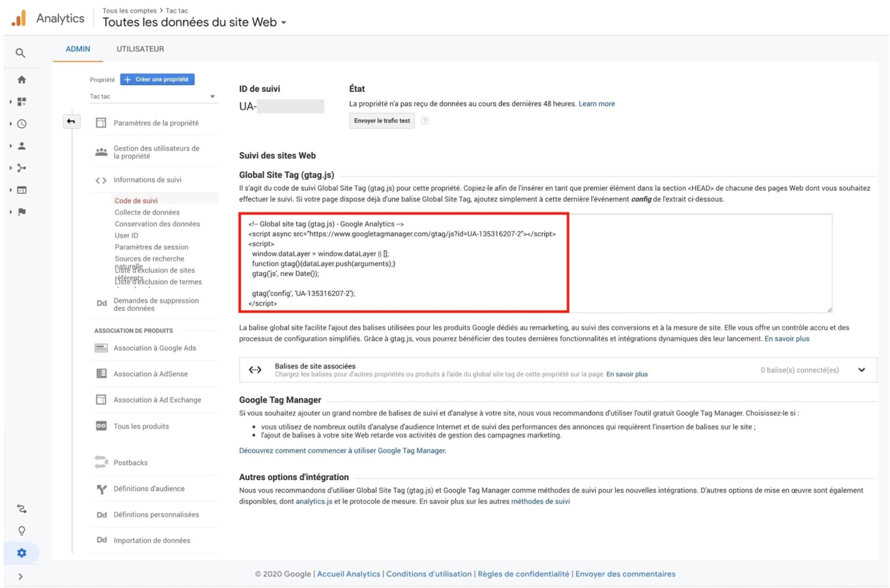The height and width of the screenshot is (588, 890).
Task: Open the Attribution path icon
Action: coord(22,508)
